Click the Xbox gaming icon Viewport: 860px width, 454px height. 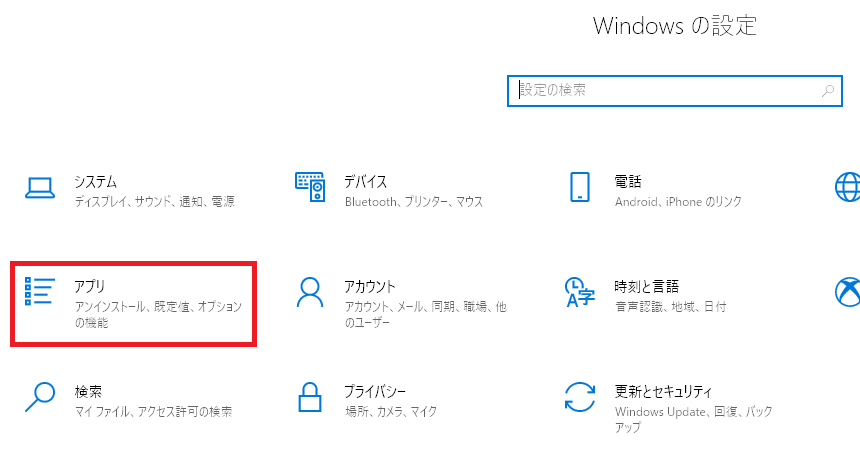click(847, 292)
